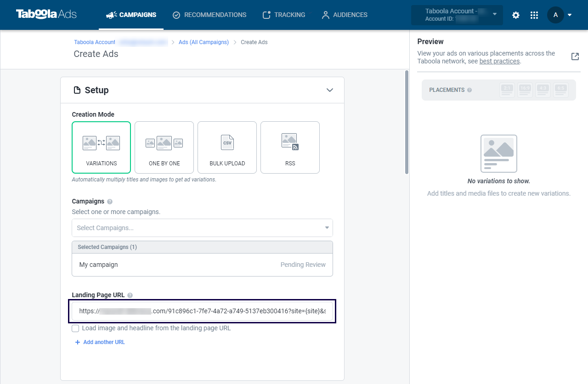Select the 2:1 placement preview icon
Screen dimensions: 588x384
[507, 90]
